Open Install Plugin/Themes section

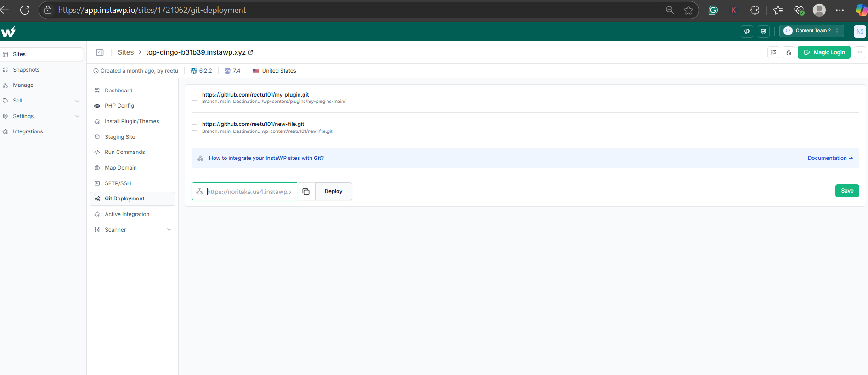(x=132, y=121)
